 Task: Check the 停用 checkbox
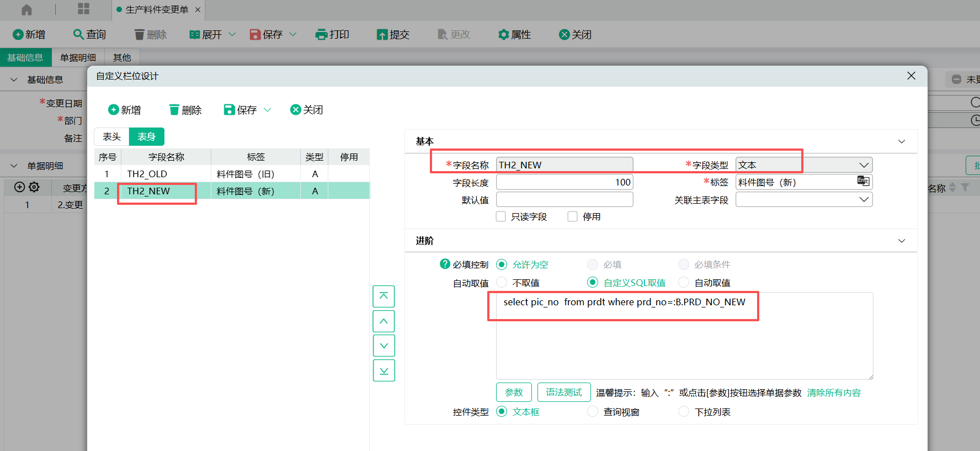(573, 216)
